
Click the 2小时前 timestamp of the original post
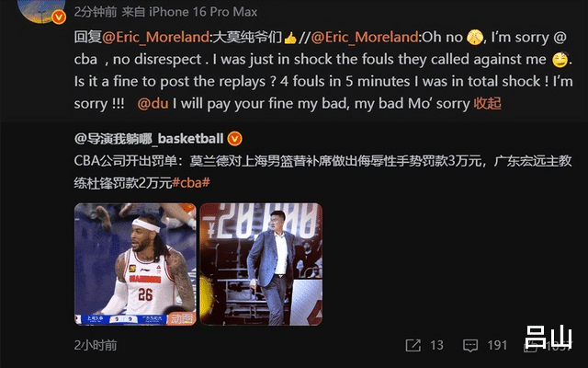[x=96, y=346]
